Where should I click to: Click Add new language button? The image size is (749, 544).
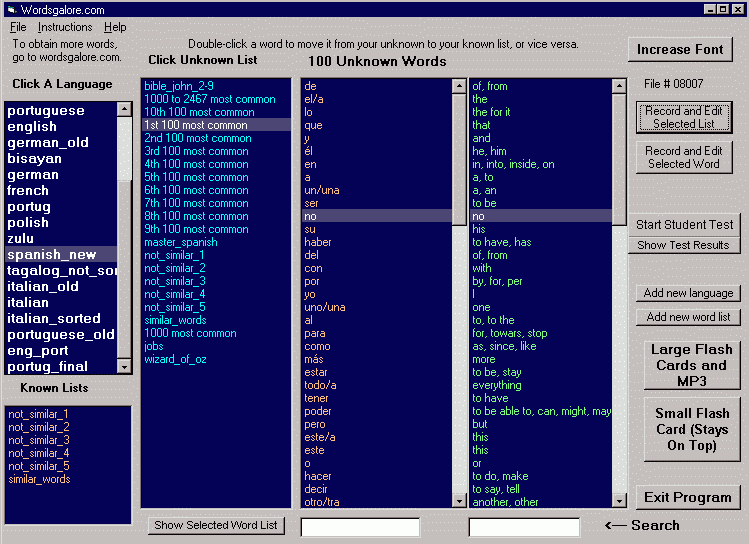pos(688,293)
